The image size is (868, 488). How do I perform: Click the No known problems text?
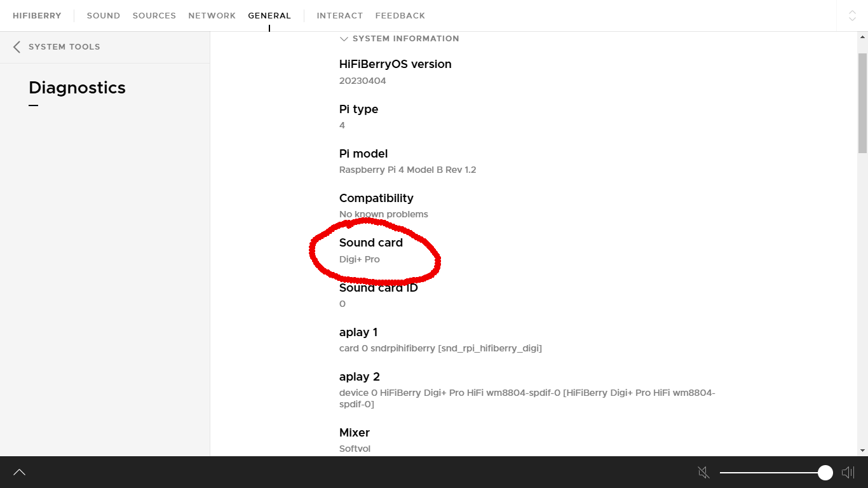click(384, 214)
